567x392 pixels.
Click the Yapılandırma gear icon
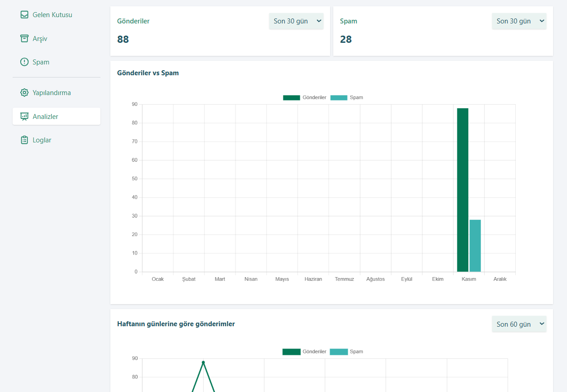[x=24, y=93]
